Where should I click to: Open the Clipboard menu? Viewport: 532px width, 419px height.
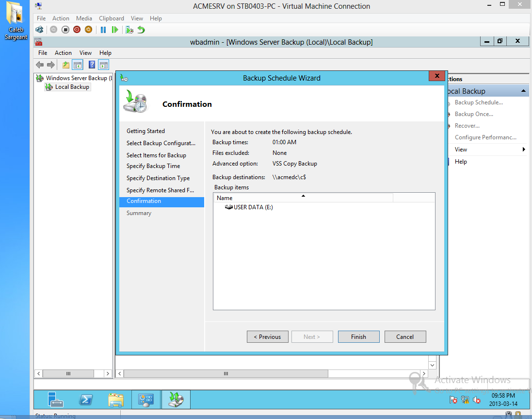(111, 18)
